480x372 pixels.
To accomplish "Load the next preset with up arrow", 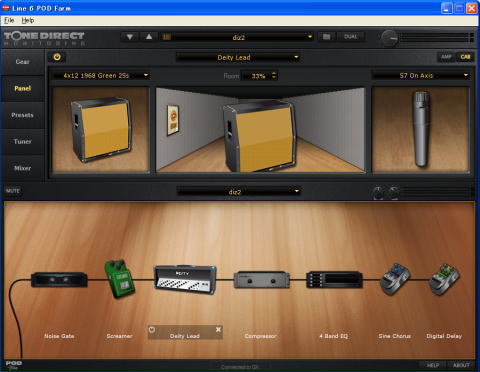I will [149, 37].
